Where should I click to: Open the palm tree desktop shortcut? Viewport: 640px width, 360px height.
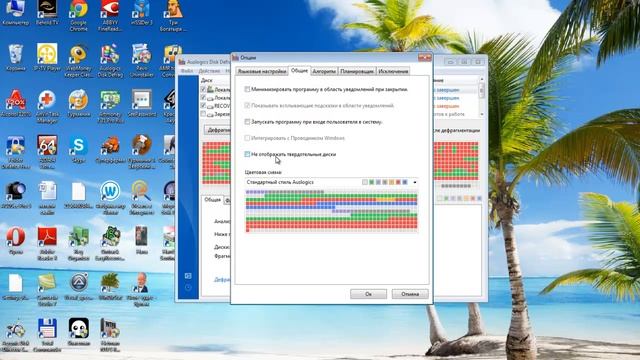110,287
